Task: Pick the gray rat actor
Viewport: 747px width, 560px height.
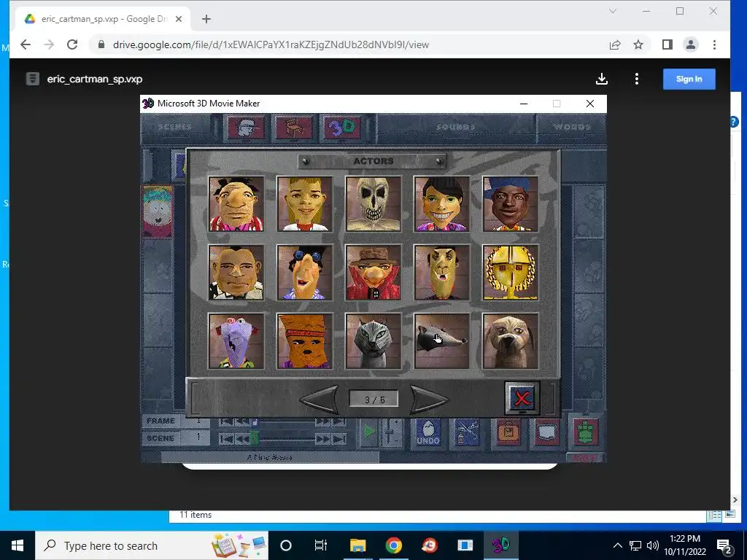Action: pyautogui.click(x=441, y=341)
